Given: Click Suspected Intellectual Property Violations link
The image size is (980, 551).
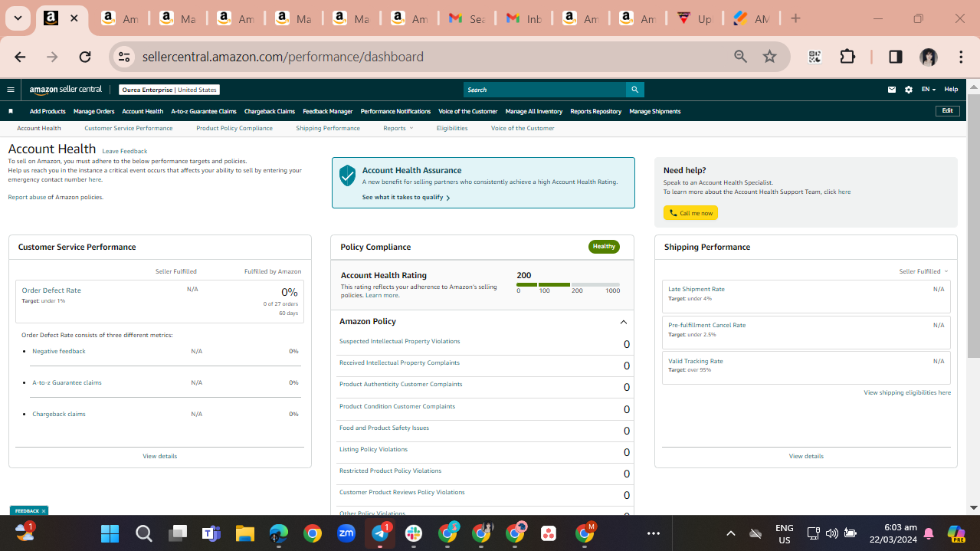Looking at the screenshot, I should point(399,341).
